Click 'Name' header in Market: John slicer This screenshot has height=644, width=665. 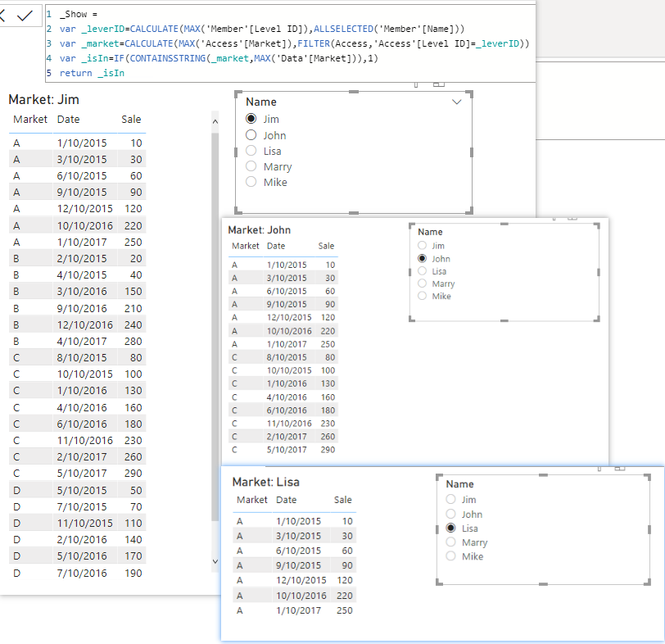(430, 232)
